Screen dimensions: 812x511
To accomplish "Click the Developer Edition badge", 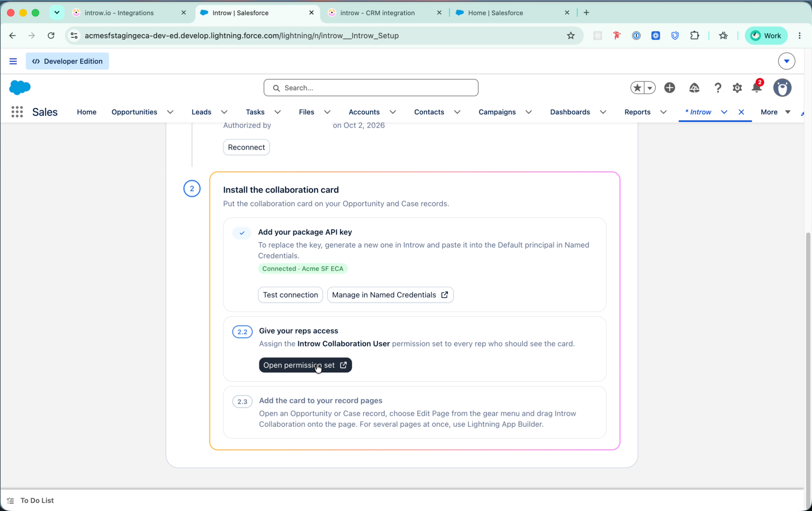I will [x=67, y=61].
